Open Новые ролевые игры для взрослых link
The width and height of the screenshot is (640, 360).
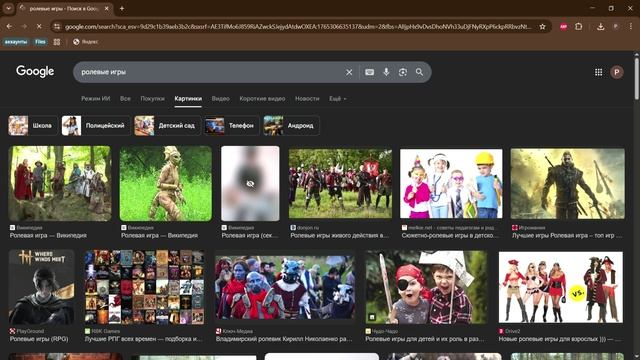pyautogui.click(x=560, y=339)
